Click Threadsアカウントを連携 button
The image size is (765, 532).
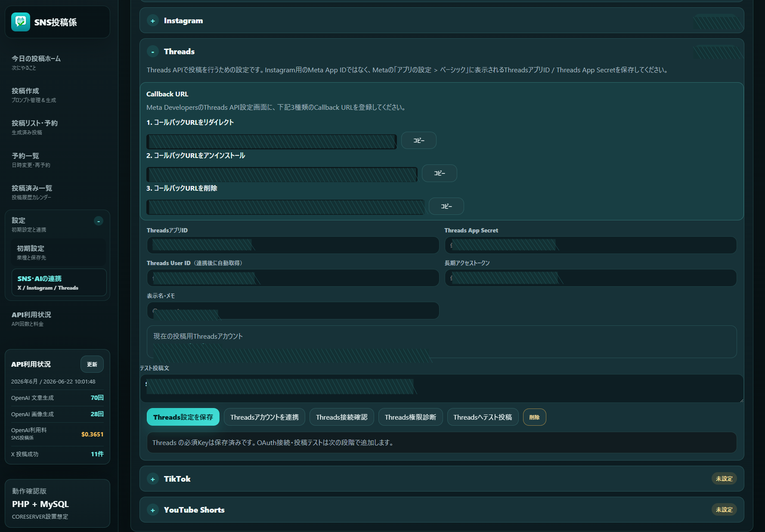(264, 417)
